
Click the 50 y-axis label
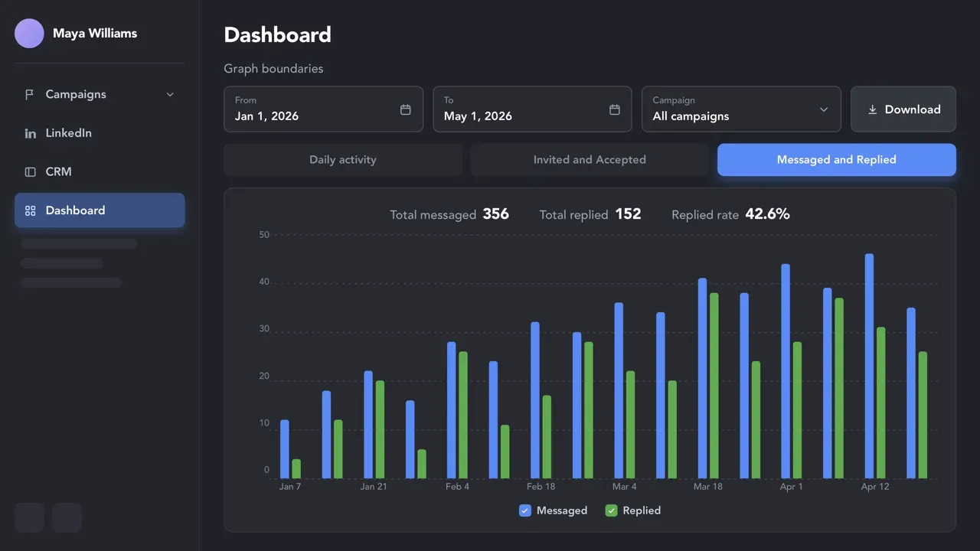tap(264, 235)
